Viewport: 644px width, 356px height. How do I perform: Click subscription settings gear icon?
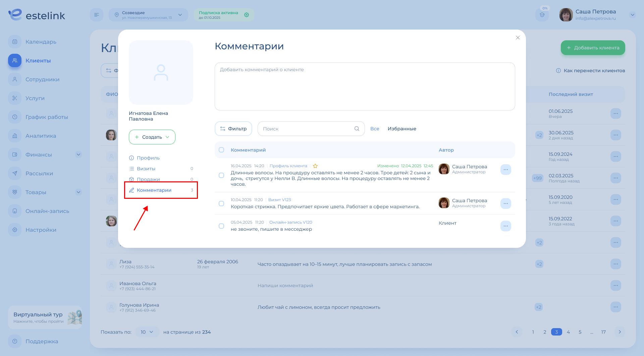point(247,15)
